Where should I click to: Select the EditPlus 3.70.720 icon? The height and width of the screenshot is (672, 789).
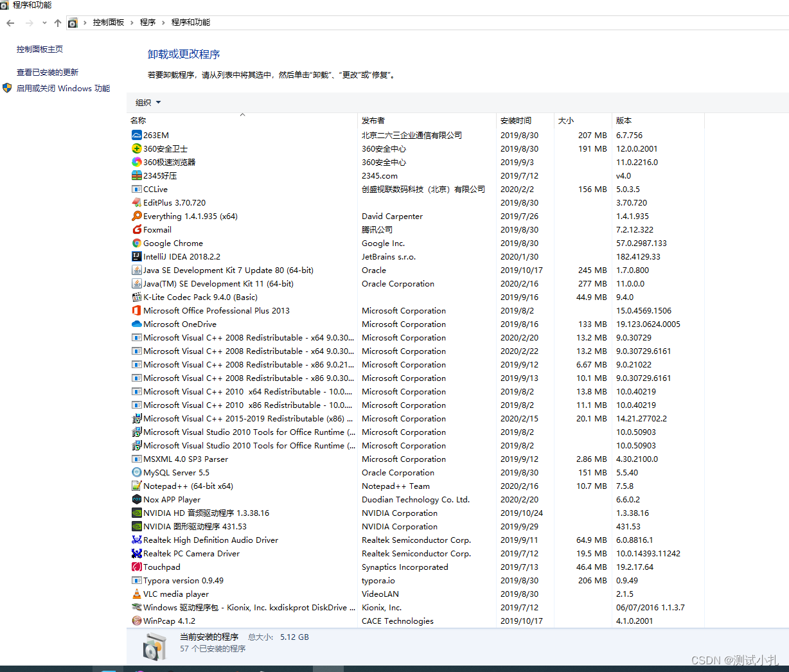coord(136,202)
